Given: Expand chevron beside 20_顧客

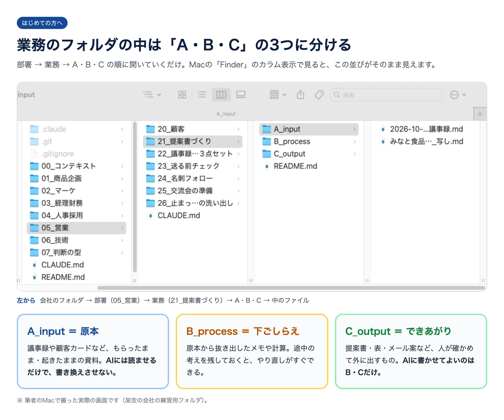Looking at the screenshot, I should coord(239,129).
